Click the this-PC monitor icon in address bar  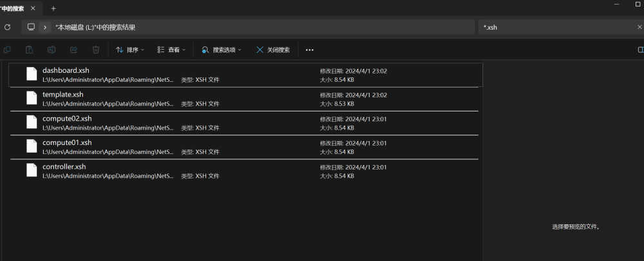[31, 27]
